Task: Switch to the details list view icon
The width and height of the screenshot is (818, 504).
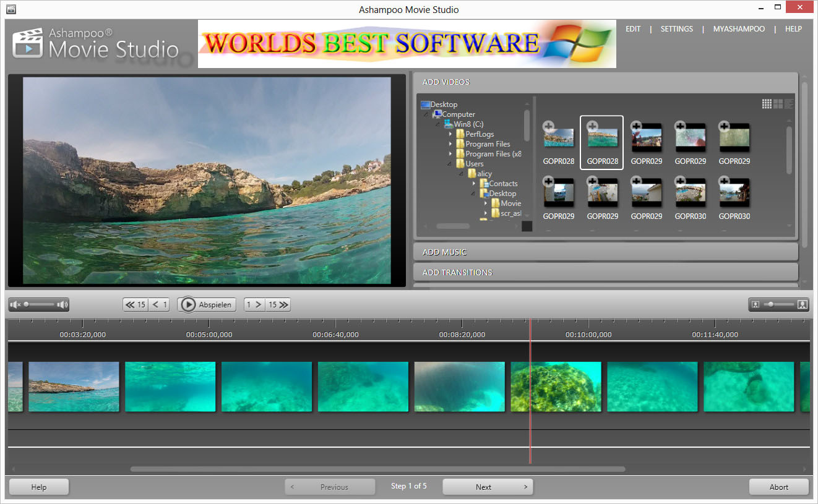Action: click(x=788, y=103)
